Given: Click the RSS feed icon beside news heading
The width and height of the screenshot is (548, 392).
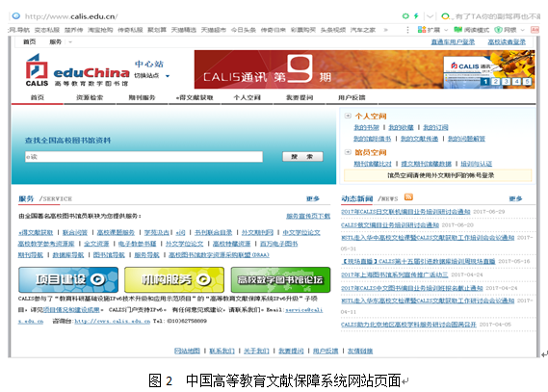Looking at the screenshot, I should [408, 197].
